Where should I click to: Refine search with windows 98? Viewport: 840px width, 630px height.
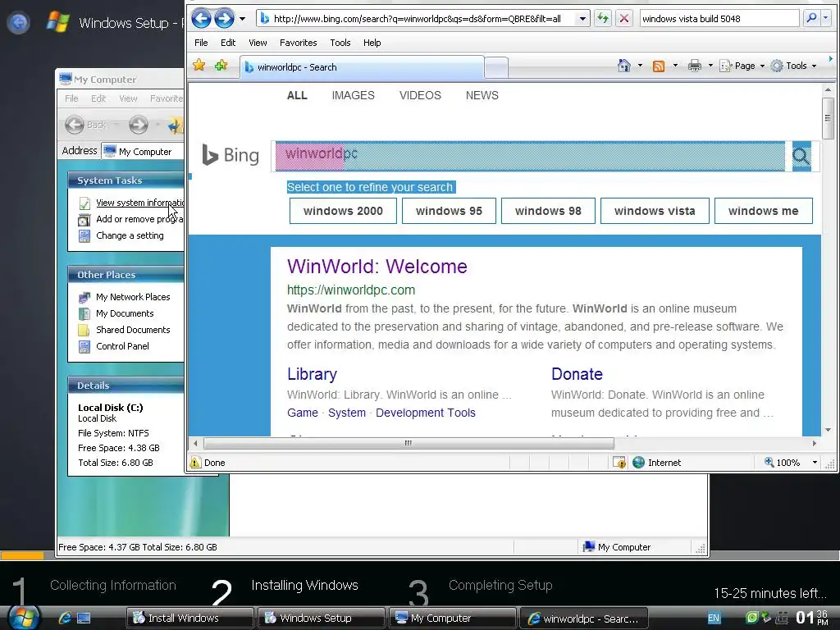coord(548,211)
